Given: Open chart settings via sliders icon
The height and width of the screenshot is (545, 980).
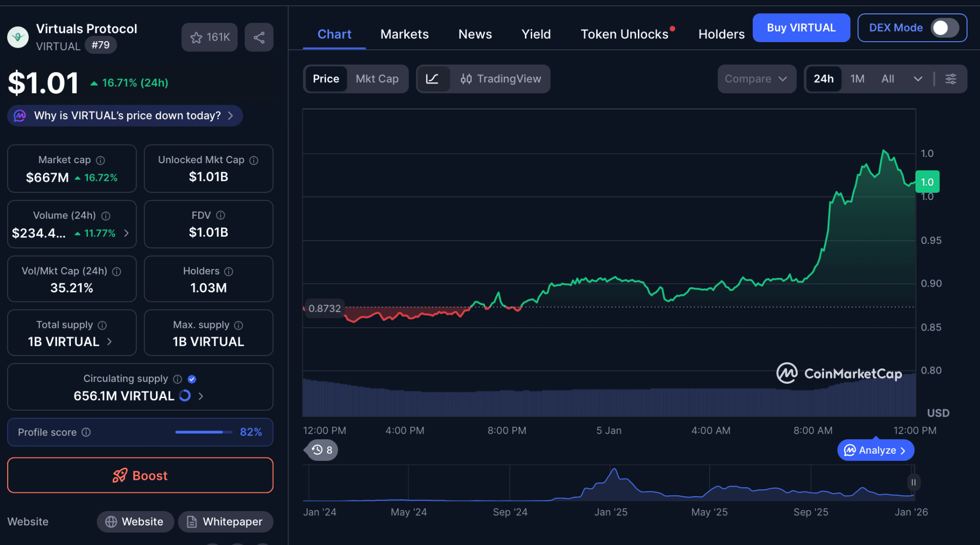Looking at the screenshot, I should pos(951,79).
